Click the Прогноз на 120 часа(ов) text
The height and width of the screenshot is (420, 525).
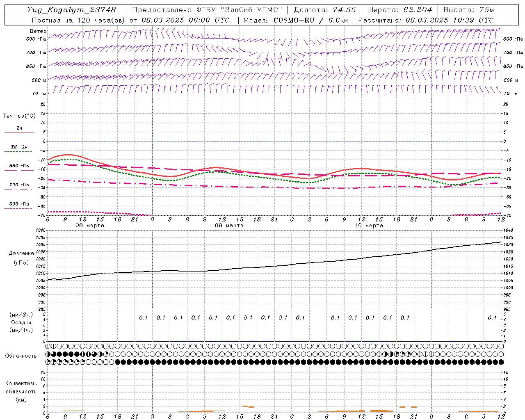[x=79, y=20]
